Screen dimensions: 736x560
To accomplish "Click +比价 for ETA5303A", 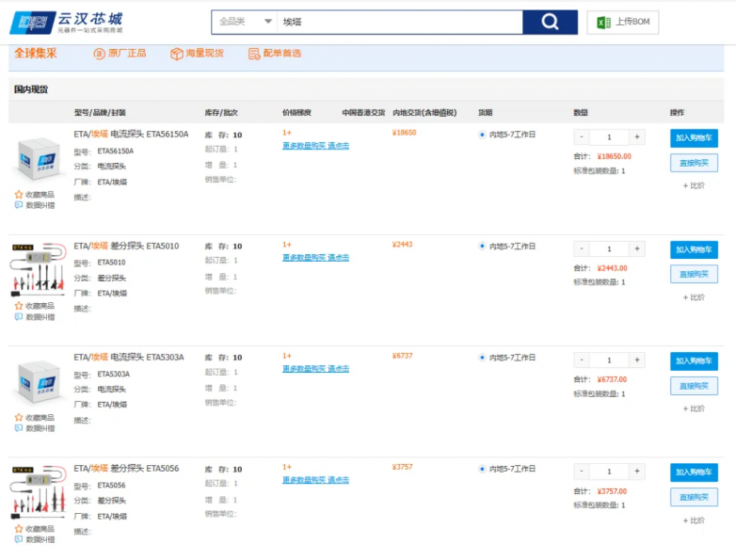I will click(694, 408).
